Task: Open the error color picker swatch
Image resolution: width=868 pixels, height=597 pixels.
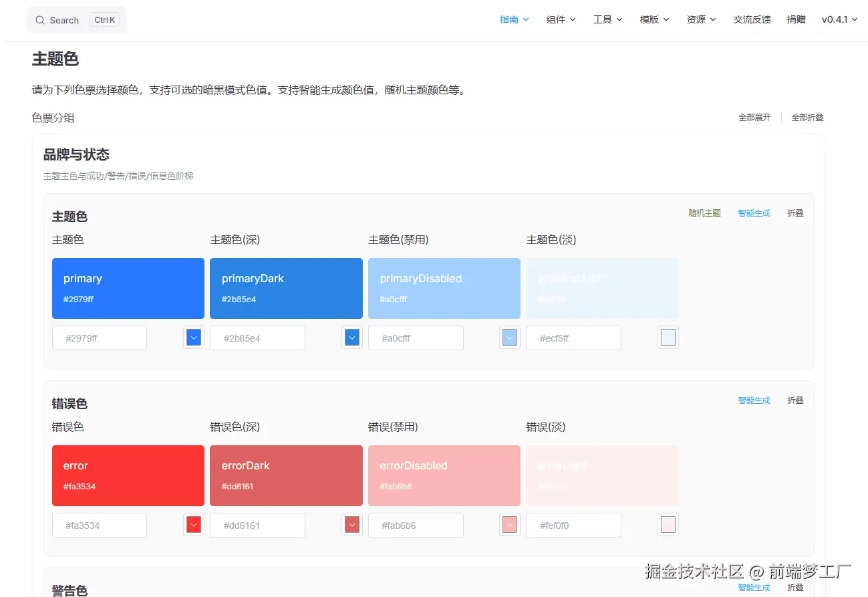Action: (x=194, y=525)
